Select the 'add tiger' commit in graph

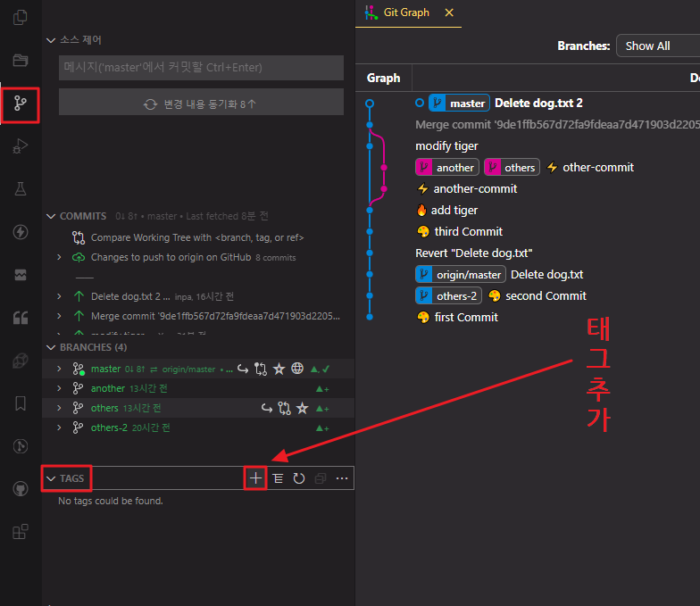(454, 211)
